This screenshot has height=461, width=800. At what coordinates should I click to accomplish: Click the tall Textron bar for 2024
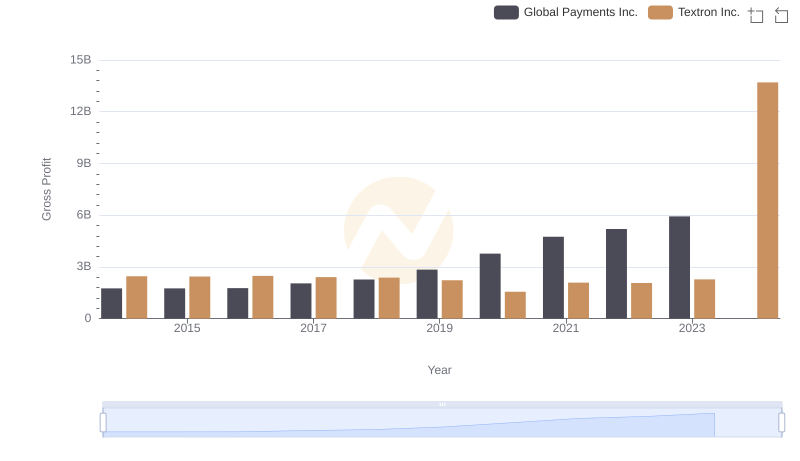[x=767, y=200]
